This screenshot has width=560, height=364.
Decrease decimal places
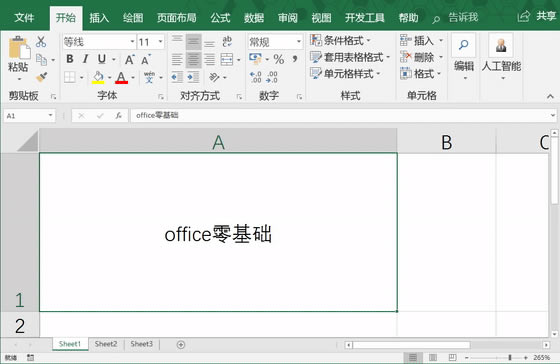pyautogui.click(x=272, y=77)
